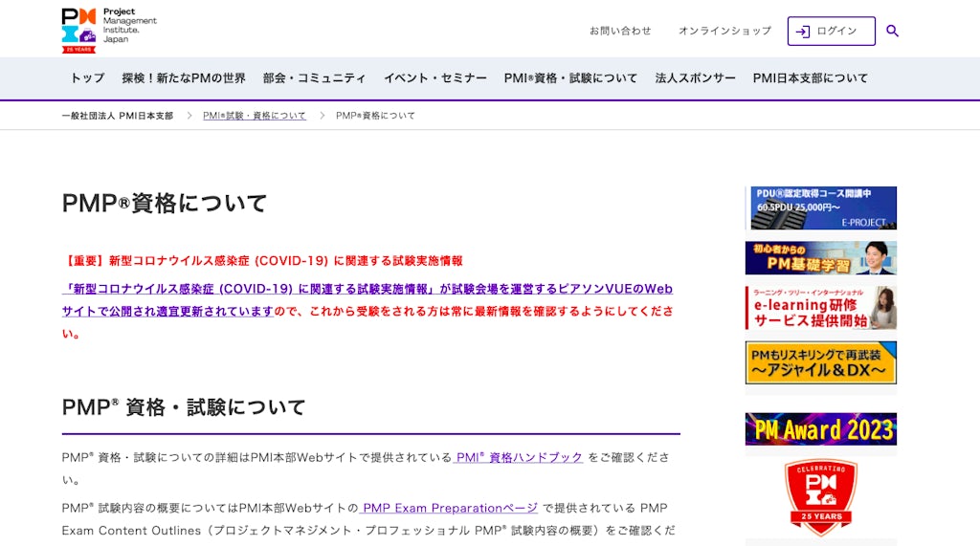The width and height of the screenshot is (980, 546).
Task: Open the PMP Exam Preparationページ link
Action: point(449,508)
